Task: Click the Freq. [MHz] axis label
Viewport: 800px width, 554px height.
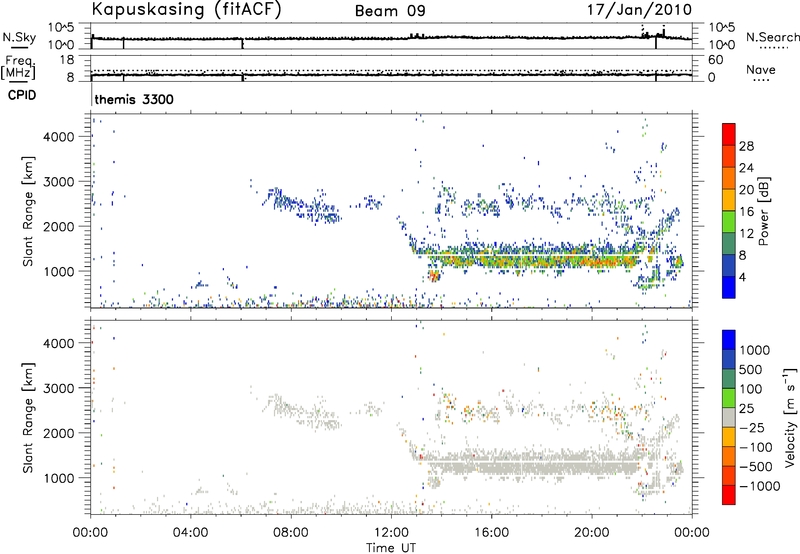Action: 18,68
